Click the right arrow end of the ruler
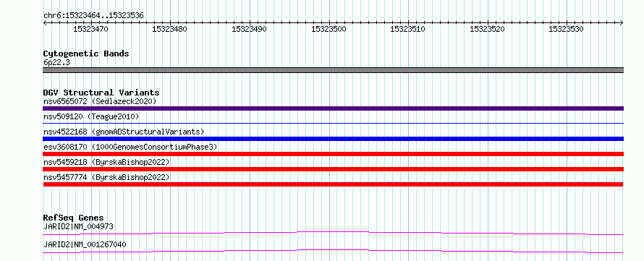This screenshot has height=261, width=644. pyautogui.click(x=622, y=23)
